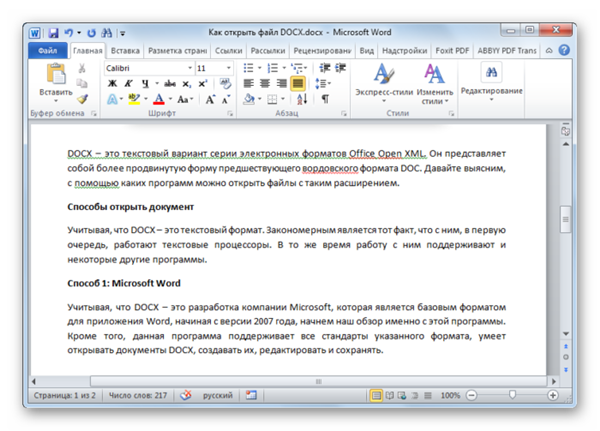
Task: Open Абзац dialog launcher
Action: coord(344,114)
